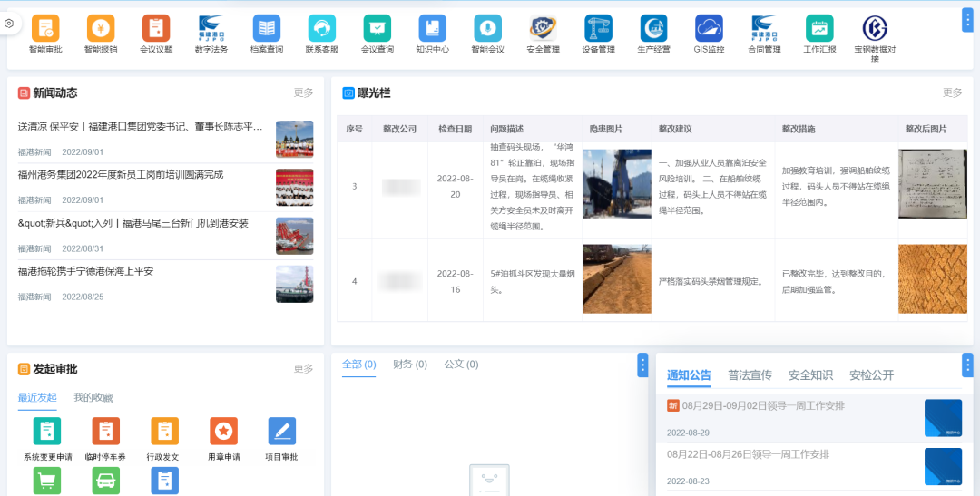Open news 福港马尾三台新门机到港安装
The image size is (980, 496).
tap(133, 223)
